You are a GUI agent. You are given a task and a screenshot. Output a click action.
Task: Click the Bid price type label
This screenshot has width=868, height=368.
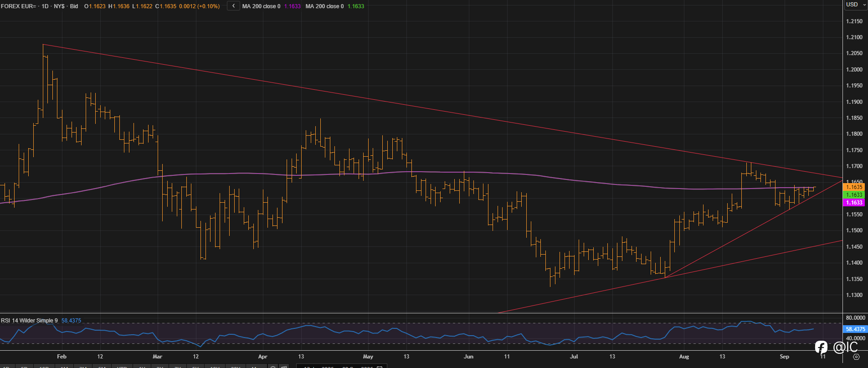coord(74,6)
